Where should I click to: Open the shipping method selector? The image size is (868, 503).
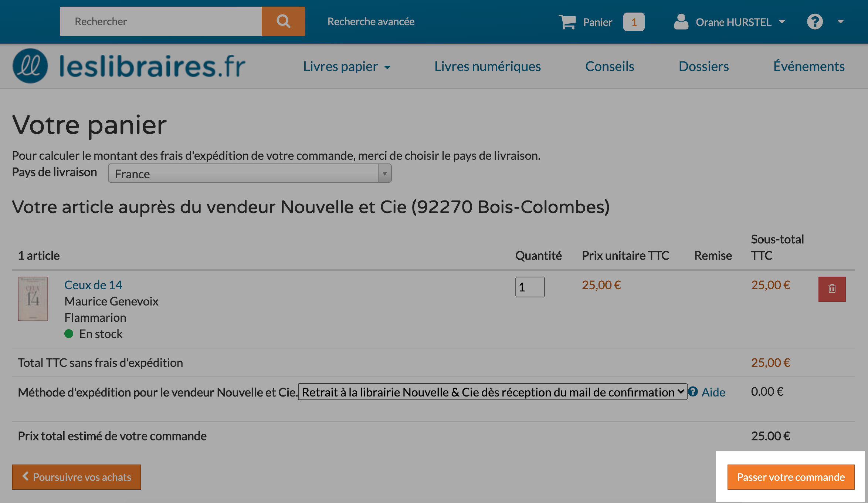(492, 392)
